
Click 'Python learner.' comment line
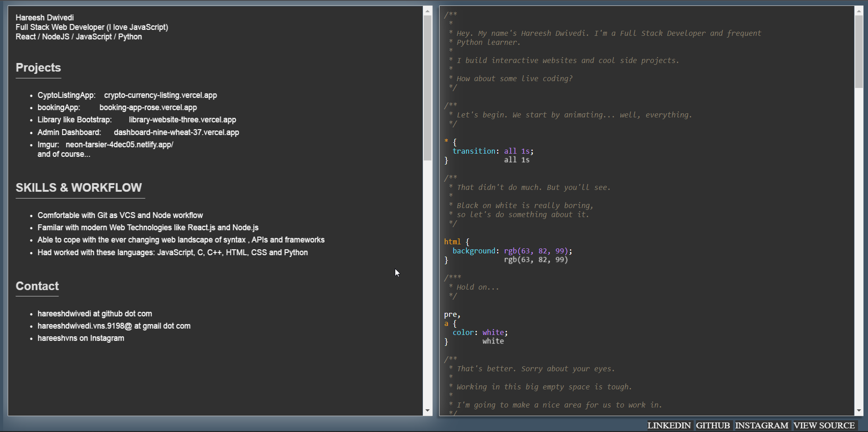pyautogui.click(x=489, y=42)
